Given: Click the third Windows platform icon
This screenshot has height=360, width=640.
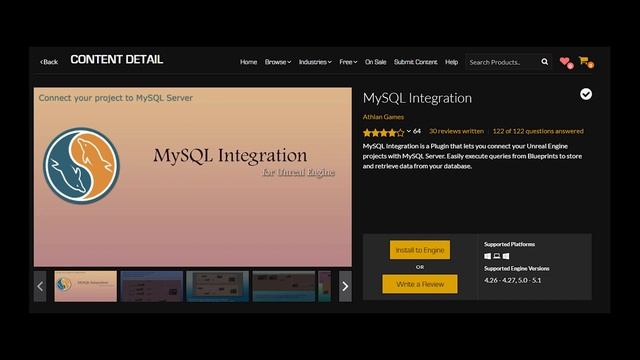Looking at the screenshot, I should pyautogui.click(x=506, y=256).
